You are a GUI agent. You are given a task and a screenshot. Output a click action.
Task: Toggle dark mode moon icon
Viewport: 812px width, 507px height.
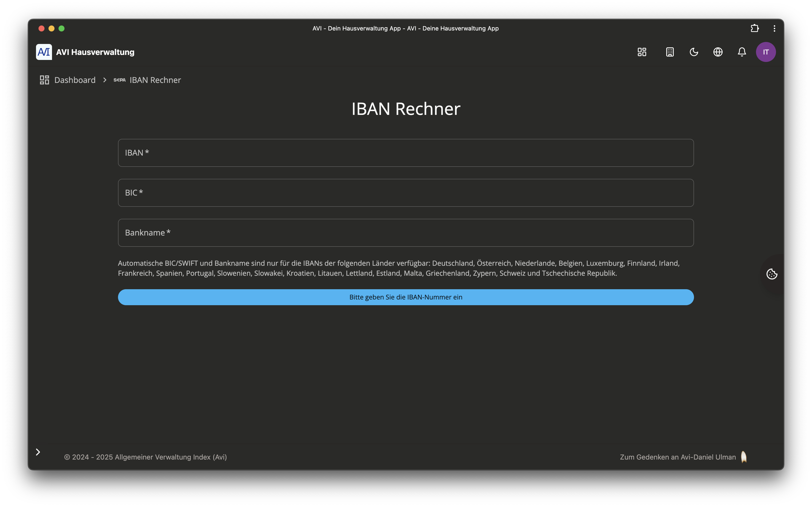[693, 52]
